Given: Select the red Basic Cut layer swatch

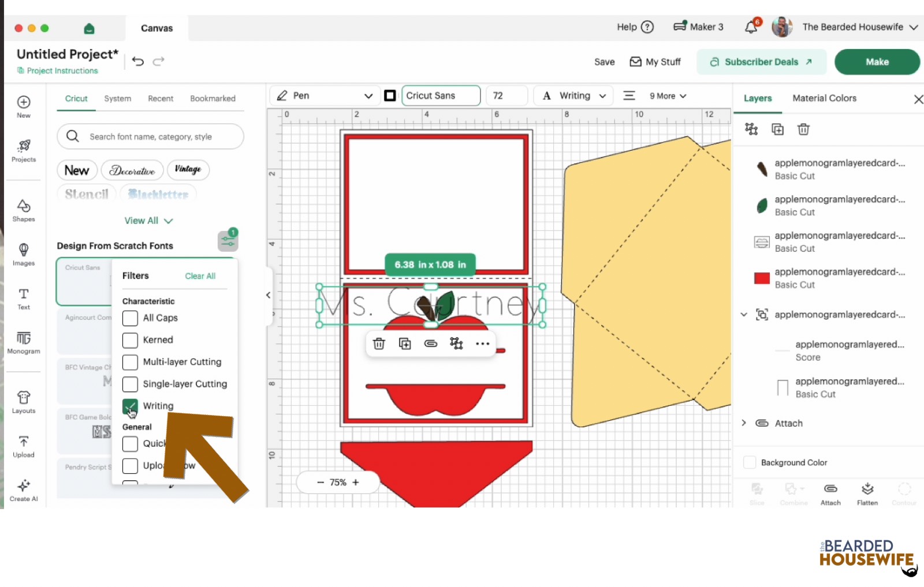Looking at the screenshot, I should pyautogui.click(x=762, y=278).
